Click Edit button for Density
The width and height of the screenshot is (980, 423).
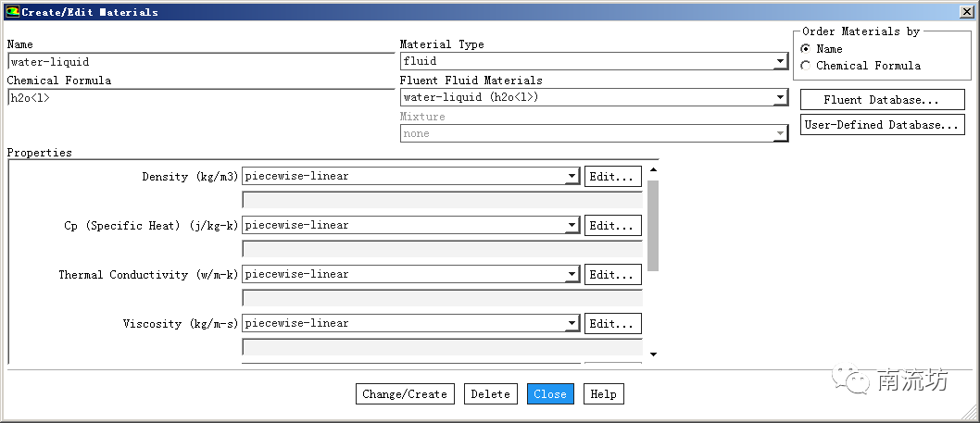[613, 177]
